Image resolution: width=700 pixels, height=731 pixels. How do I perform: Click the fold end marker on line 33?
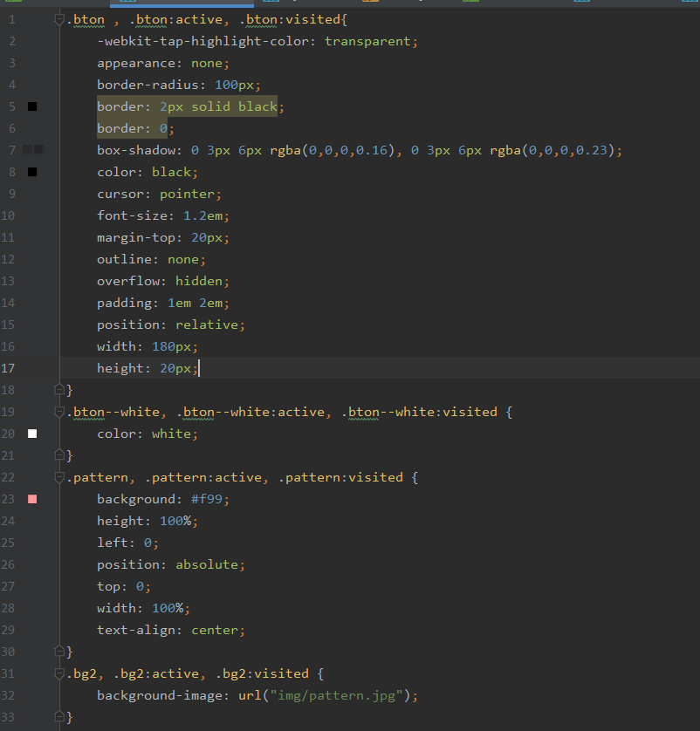click(x=59, y=716)
